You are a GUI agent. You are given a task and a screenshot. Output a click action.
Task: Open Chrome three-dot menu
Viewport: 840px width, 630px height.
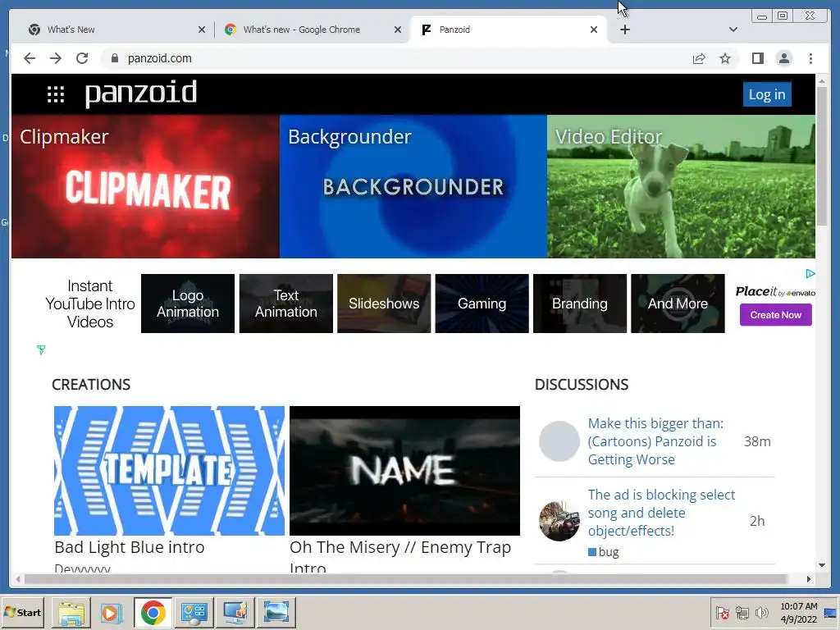click(x=810, y=58)
